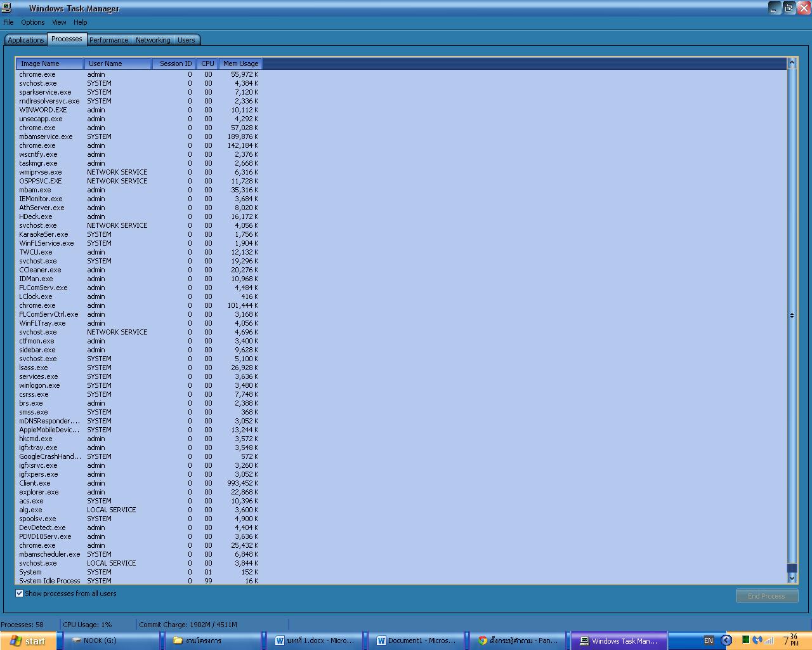Switch to the Chrome window in taskbar
Viewport: 812px width, 650px height.
click(519, 640)
